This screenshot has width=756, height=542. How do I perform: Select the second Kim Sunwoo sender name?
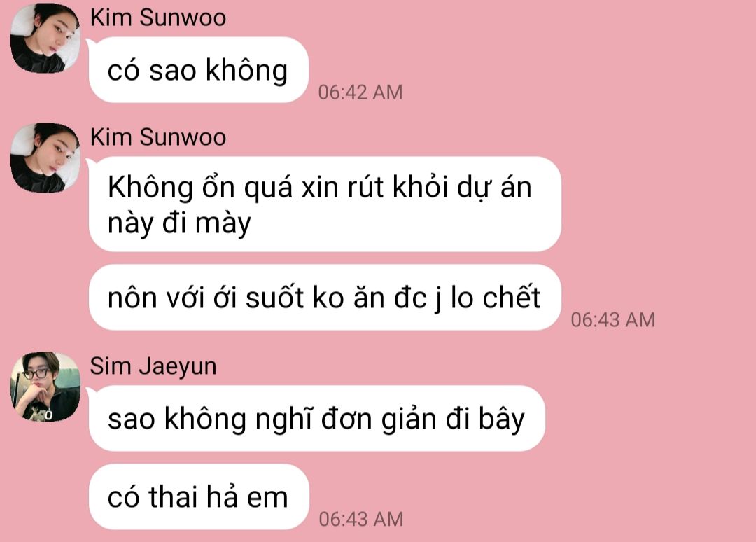158,137
